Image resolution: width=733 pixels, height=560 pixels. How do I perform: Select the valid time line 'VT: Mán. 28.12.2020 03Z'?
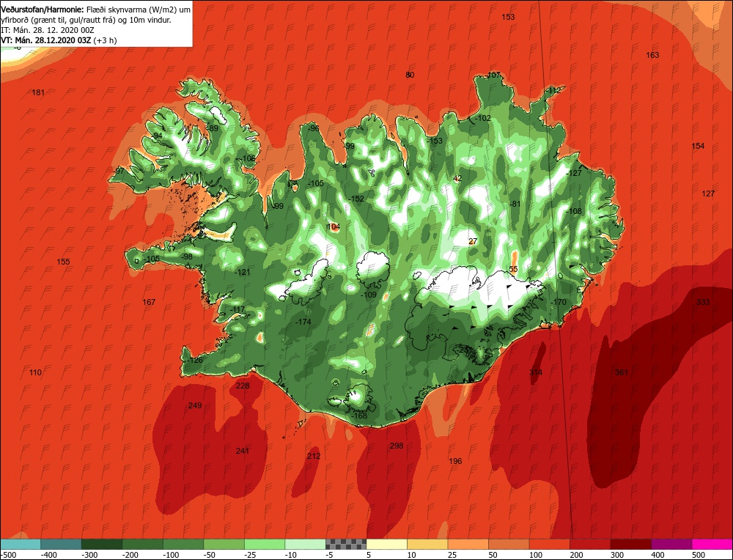pyautogui.click(x=45, y=40)
